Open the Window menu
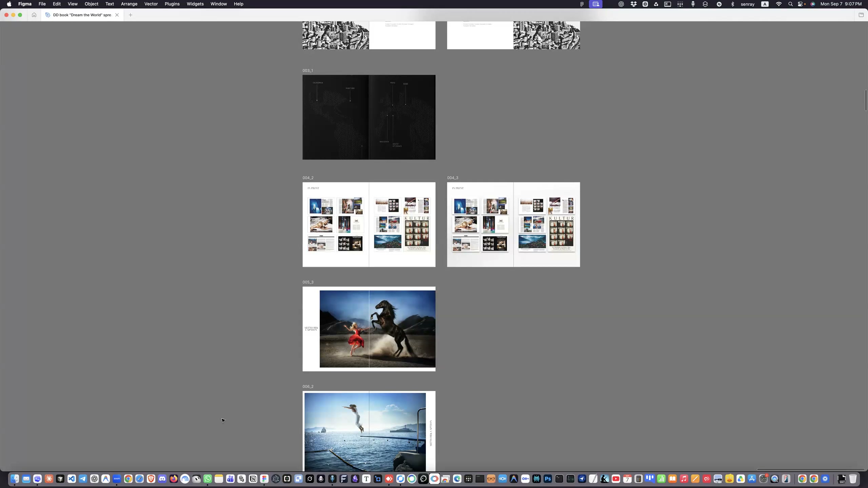The width and height of the screenshot is (868, 488). point(218,4)
